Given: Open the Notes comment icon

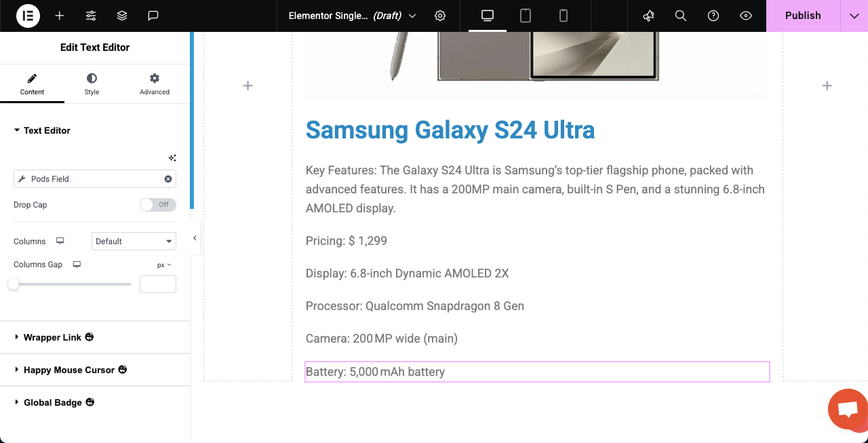Looking at the screenshot, I should pyautogui.click(x=153, y=16).
